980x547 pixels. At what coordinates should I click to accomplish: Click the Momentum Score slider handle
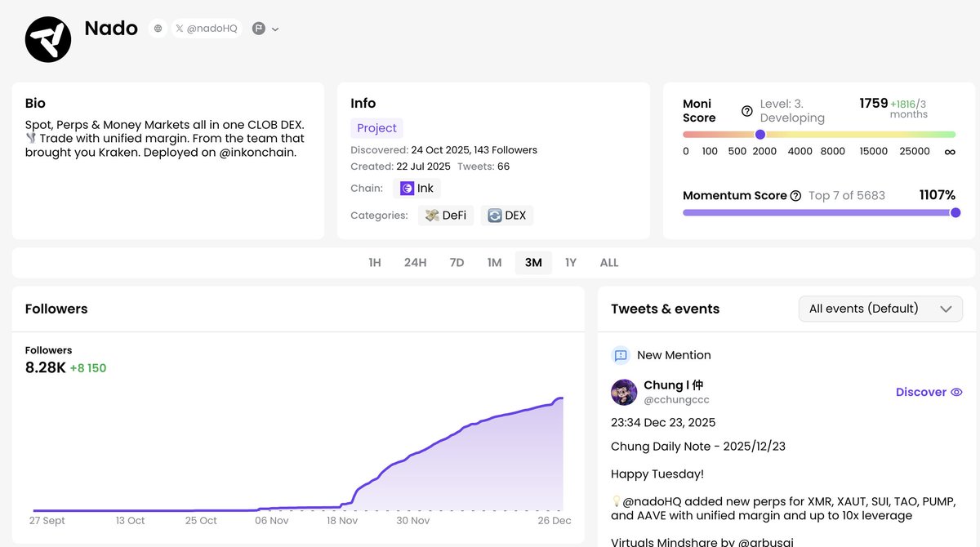point(955,212)
